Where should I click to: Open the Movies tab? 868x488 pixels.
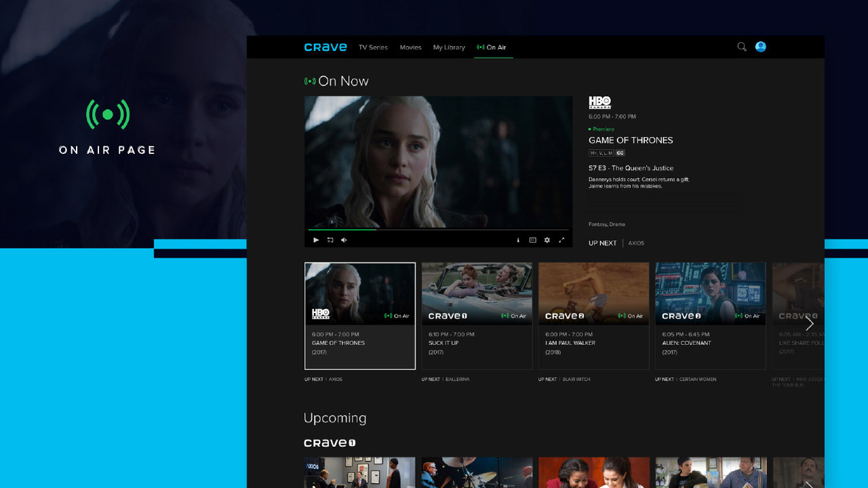(410, 47)
